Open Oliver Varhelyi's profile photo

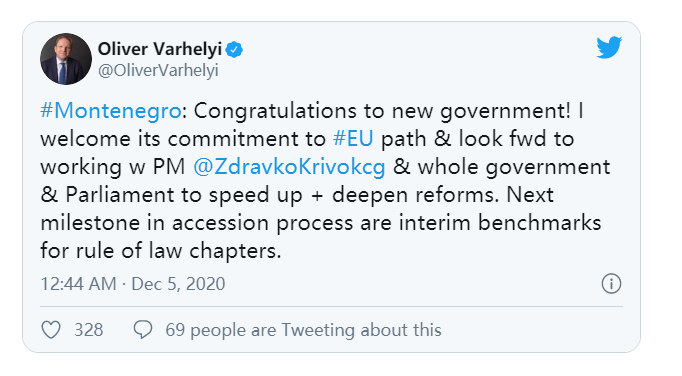pyautogui.click(x=66, y=59)
